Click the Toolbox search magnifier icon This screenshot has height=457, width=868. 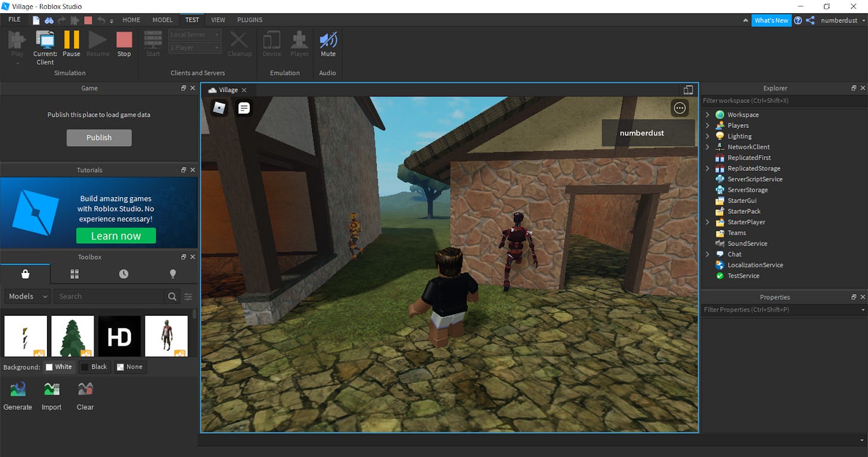(172, 296)
